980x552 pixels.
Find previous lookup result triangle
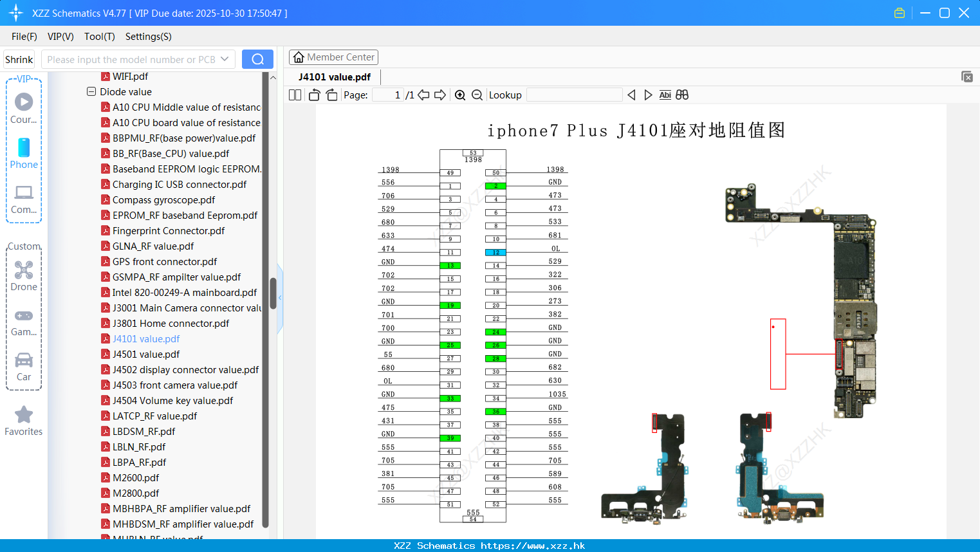click(x=631, y=95)
